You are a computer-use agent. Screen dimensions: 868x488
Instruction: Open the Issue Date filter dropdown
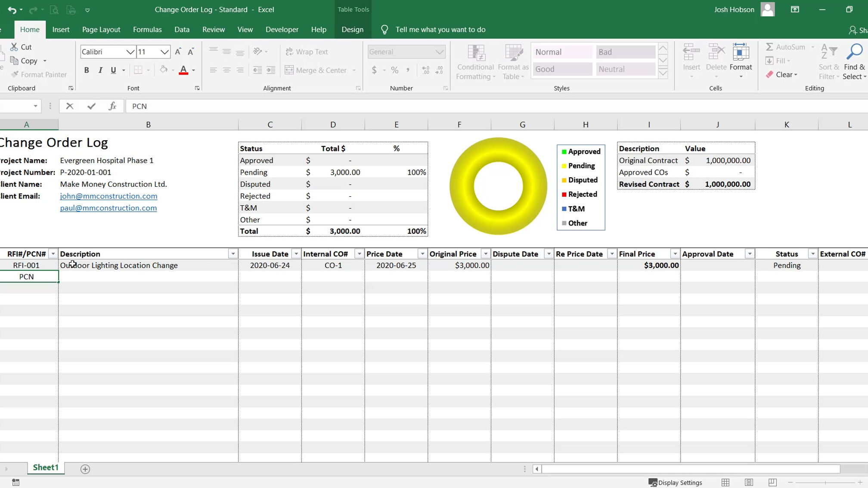[x=296, y=254]
